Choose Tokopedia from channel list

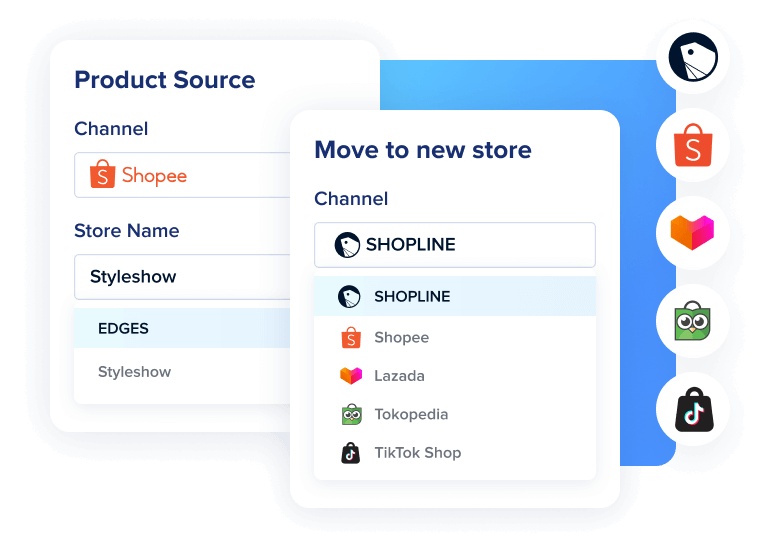pos(455,414)
